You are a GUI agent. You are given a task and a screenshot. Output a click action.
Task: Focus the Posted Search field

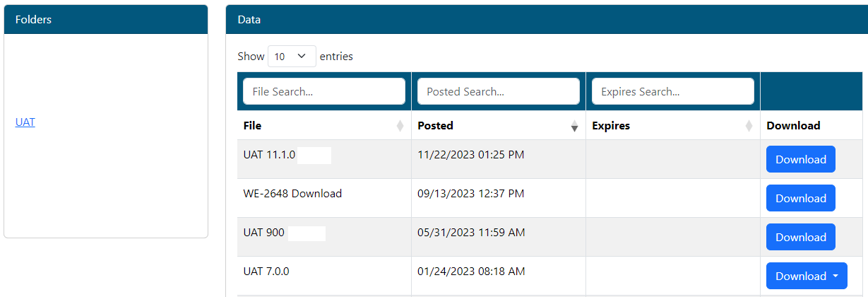[x=498, y=92]
